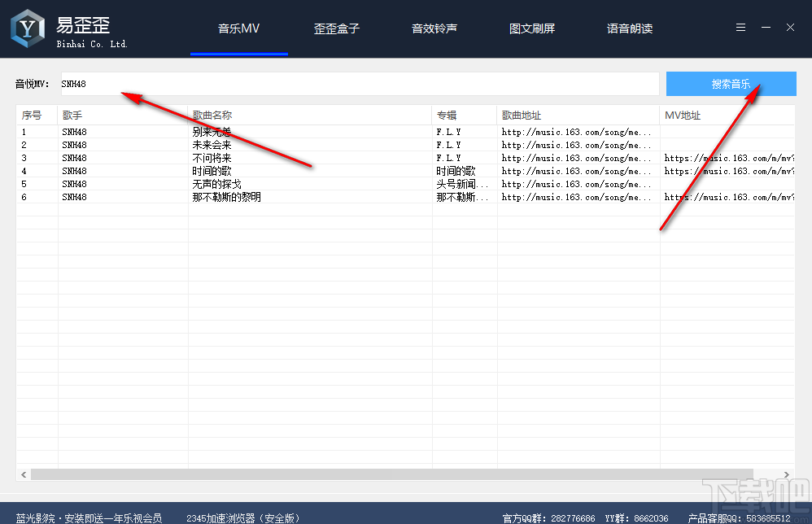Viewport: 812px width, 524px height.
Task: Click the 序号 column header
Action: tap(34, 115)
